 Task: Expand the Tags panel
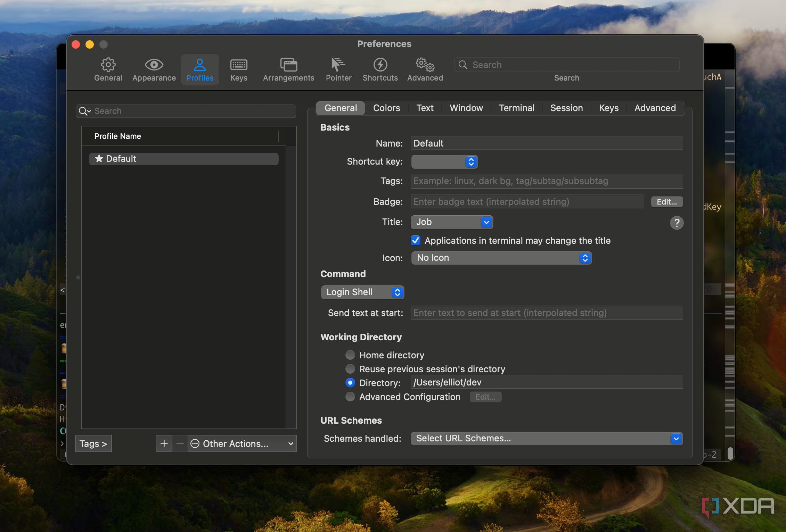tap(93, 443)
